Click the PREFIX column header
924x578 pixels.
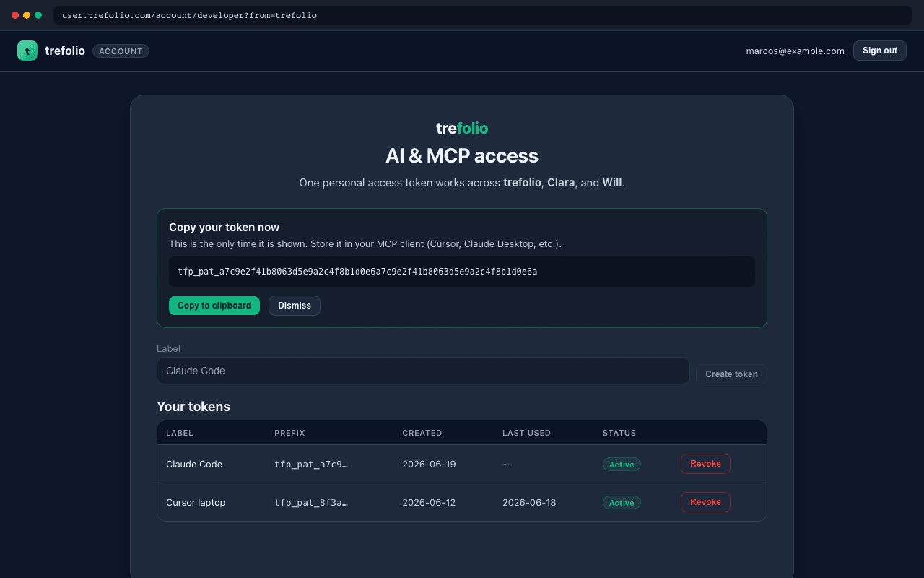[x=289, y=433]
